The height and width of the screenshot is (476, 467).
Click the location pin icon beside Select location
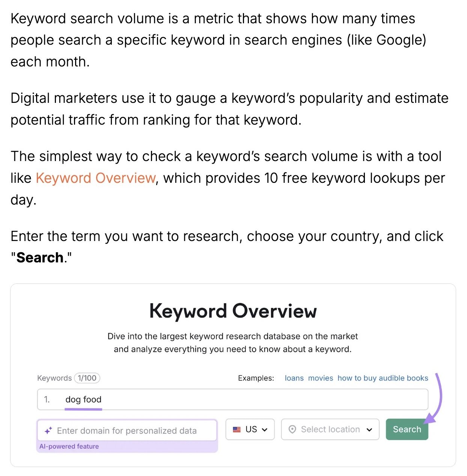pyautogui.click(x=293, y=429)
